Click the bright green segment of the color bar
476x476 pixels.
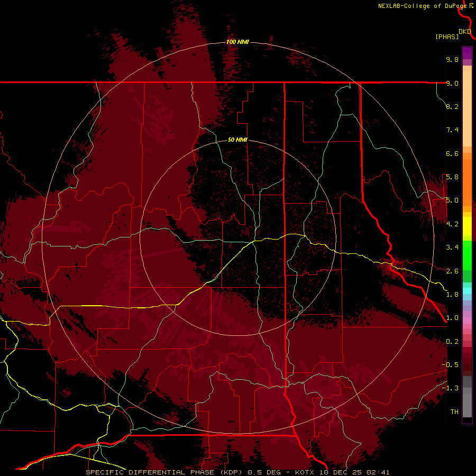click(467, 255)
